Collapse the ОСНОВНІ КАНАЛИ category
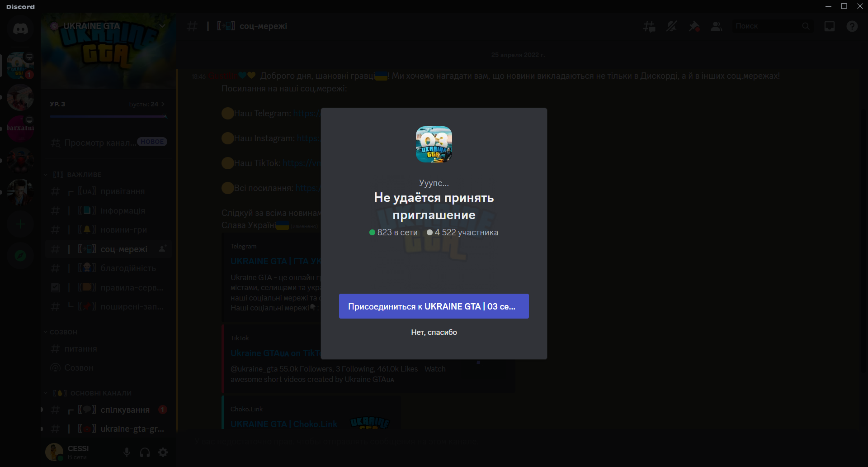 click(88, 393)
